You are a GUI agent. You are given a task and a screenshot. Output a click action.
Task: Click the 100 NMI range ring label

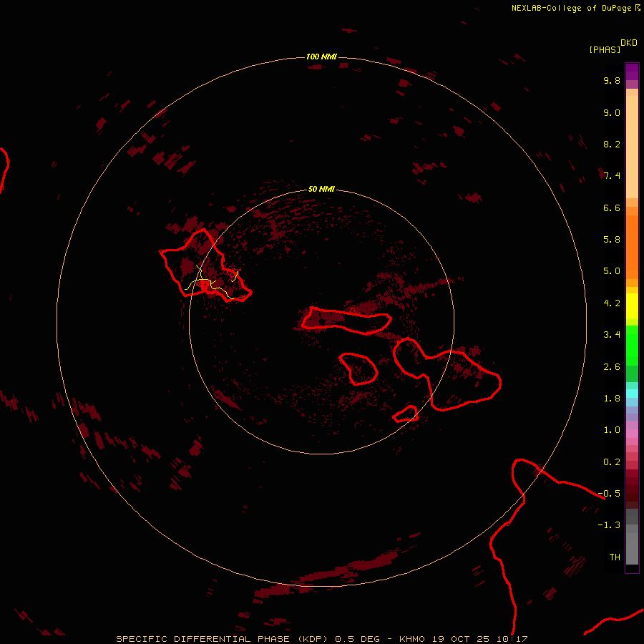pos(321,57)
